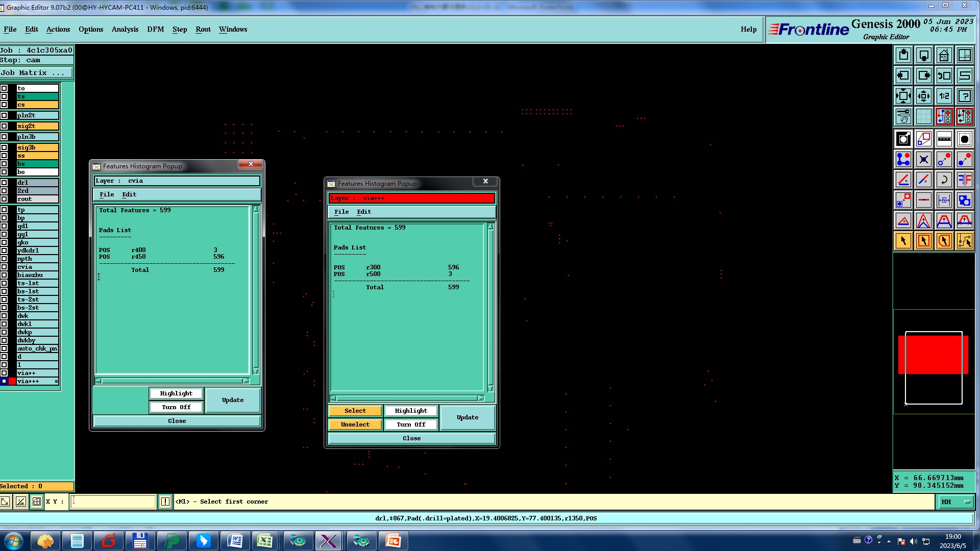Click the delete feature X icon

pyautogui.click(x=923, y=160)
